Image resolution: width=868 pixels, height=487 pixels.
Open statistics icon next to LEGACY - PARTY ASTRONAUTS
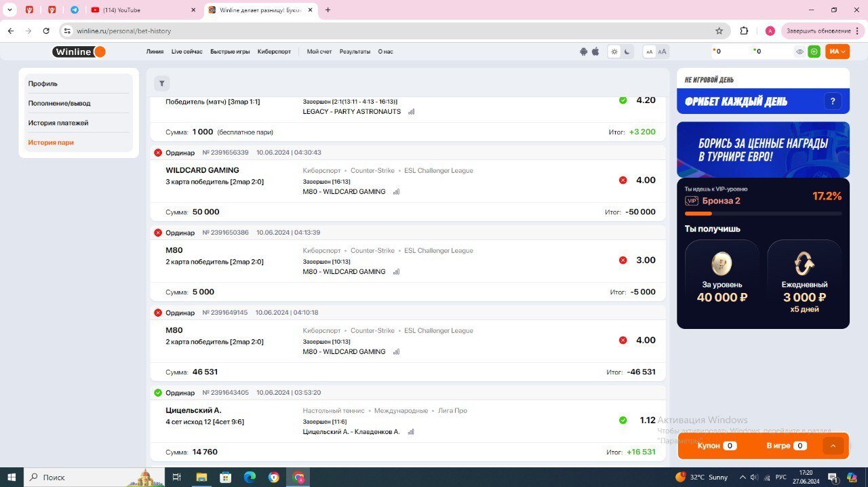(x=411, y=112)
